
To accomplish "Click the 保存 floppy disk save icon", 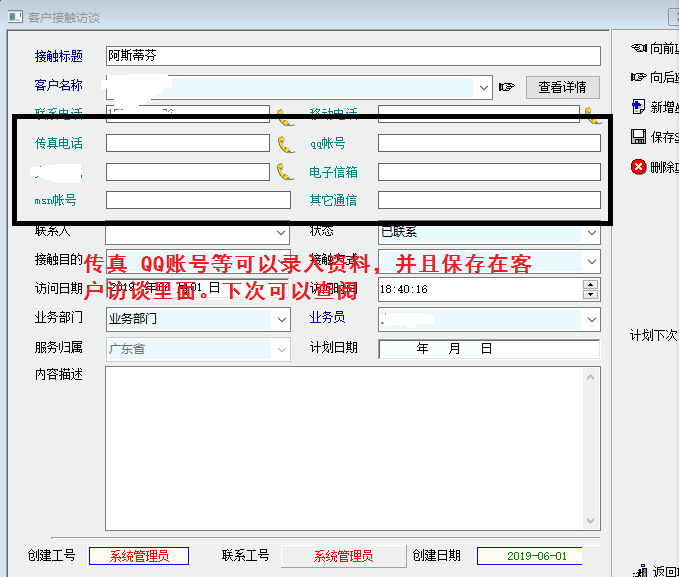I will pyautogui.click(x=638, y=137).
